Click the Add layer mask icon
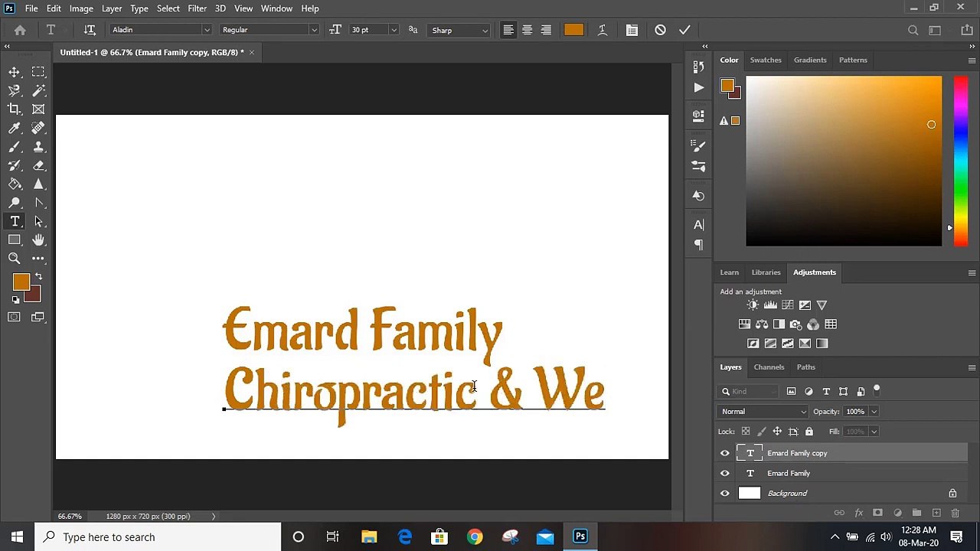This screenshot has height=551, width=980. 878,513
